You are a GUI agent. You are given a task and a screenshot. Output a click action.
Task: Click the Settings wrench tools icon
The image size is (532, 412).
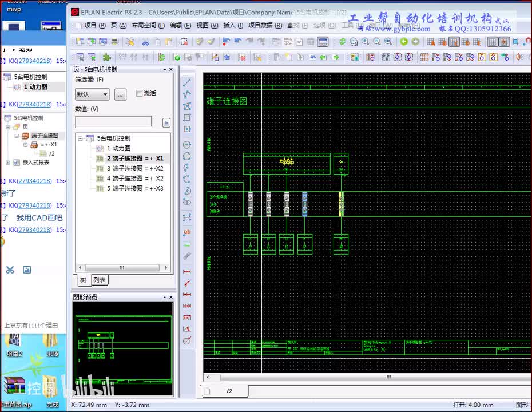point(130,42)
